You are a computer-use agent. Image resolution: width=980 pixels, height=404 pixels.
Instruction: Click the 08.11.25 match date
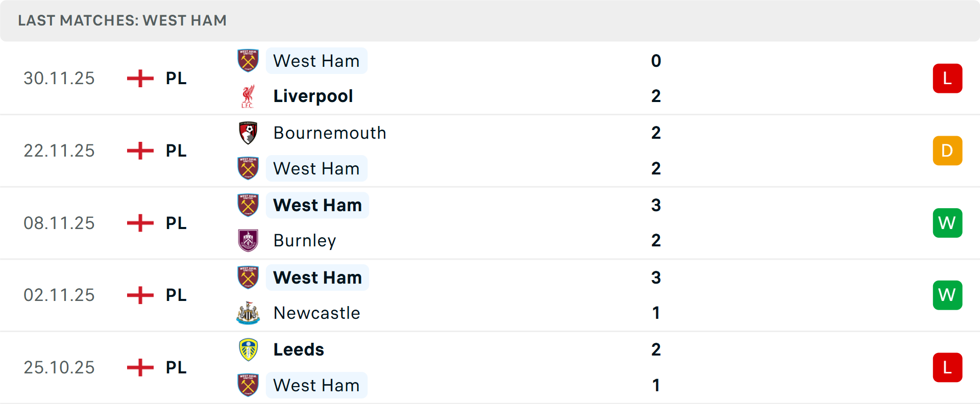click(x=59, y=223)
